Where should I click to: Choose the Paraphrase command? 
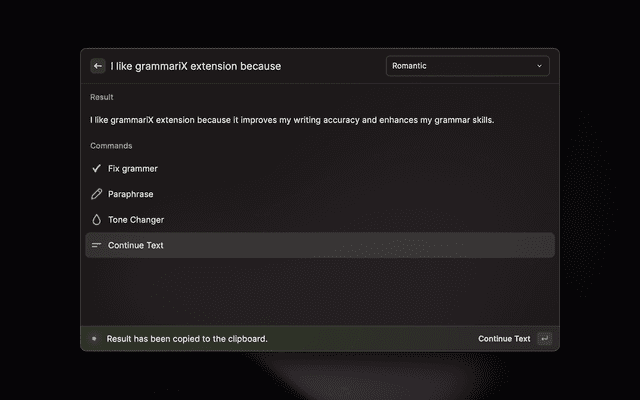pyautogui.click(x=131, y=194)
